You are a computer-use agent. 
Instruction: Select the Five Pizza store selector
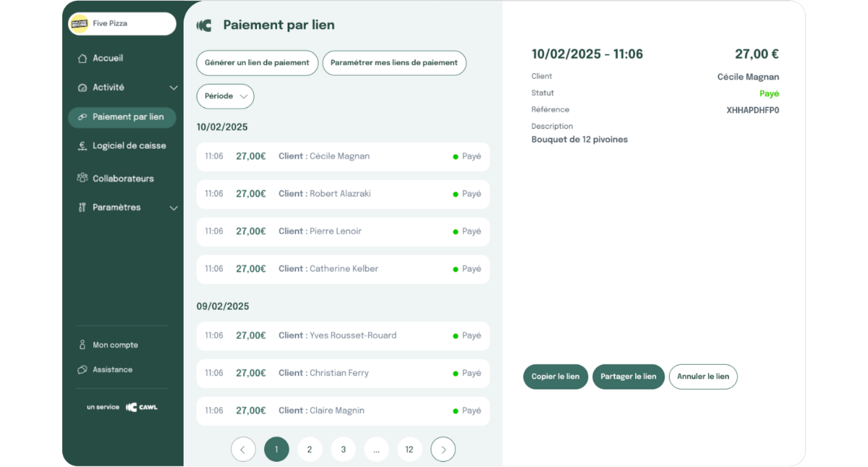pyautogui.click(x=122, y=24)
